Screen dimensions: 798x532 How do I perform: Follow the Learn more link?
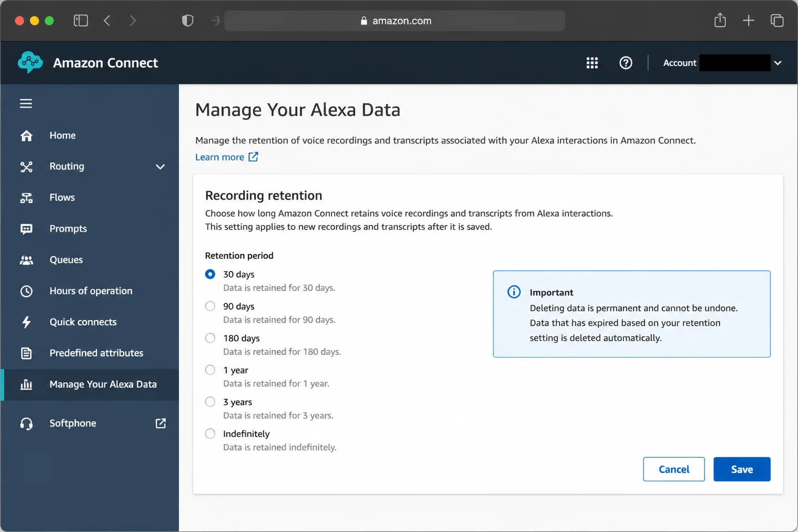[220, 157]
